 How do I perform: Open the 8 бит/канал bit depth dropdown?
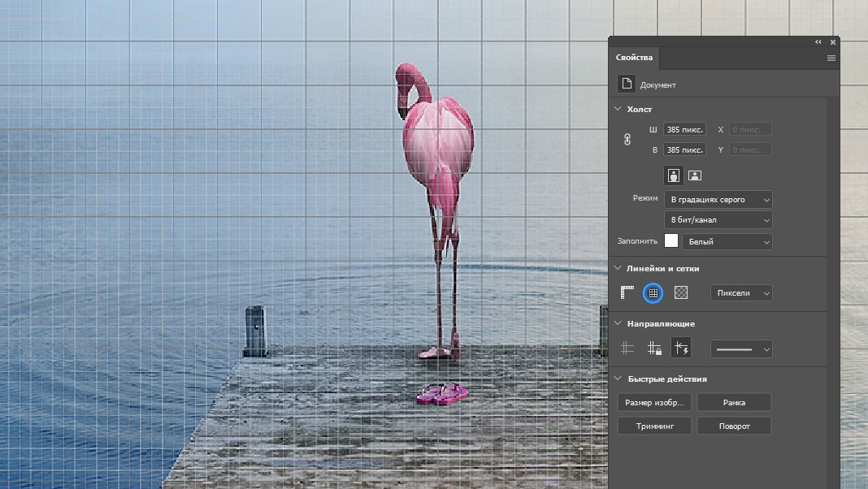pos(718,220)
